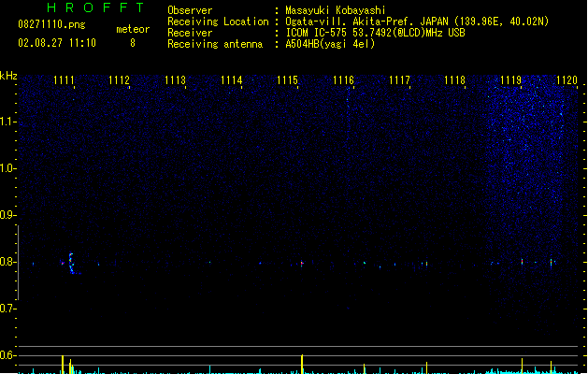Viewport: 588px width, 374px height.
Task: Click the red meteor echo near 1115
Action: 302,264
